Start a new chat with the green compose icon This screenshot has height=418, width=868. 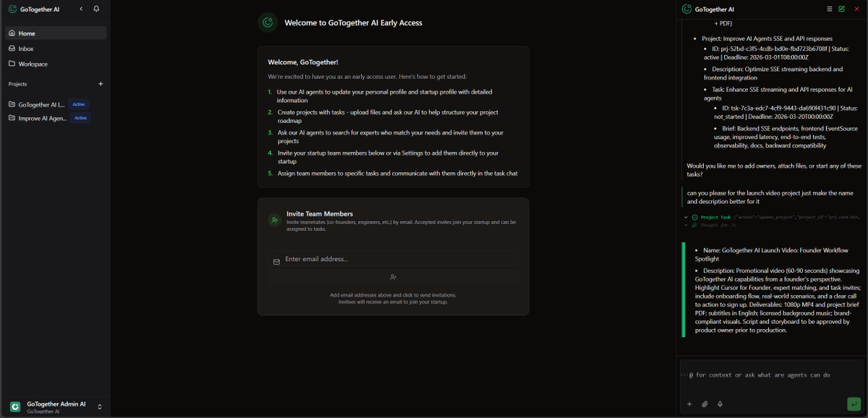click(841, 9)
